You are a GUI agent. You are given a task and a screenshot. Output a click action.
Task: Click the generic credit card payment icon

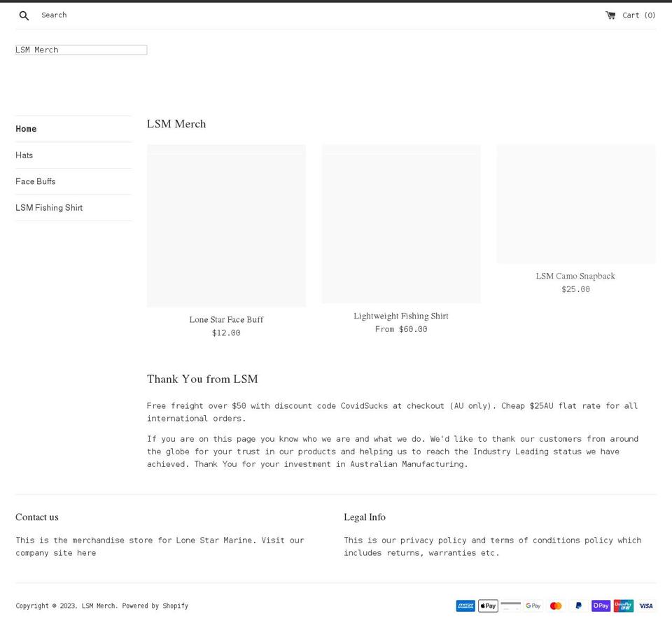click(x=511, y=606)
